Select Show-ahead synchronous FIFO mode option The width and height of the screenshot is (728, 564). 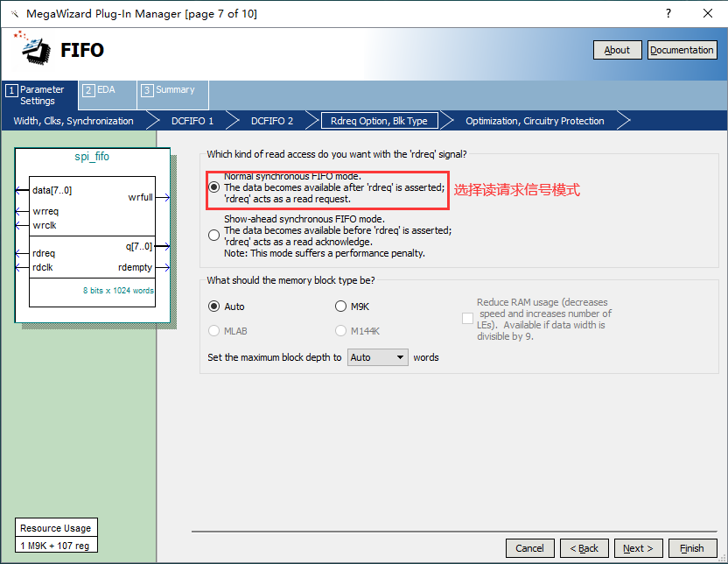(214, 235)
